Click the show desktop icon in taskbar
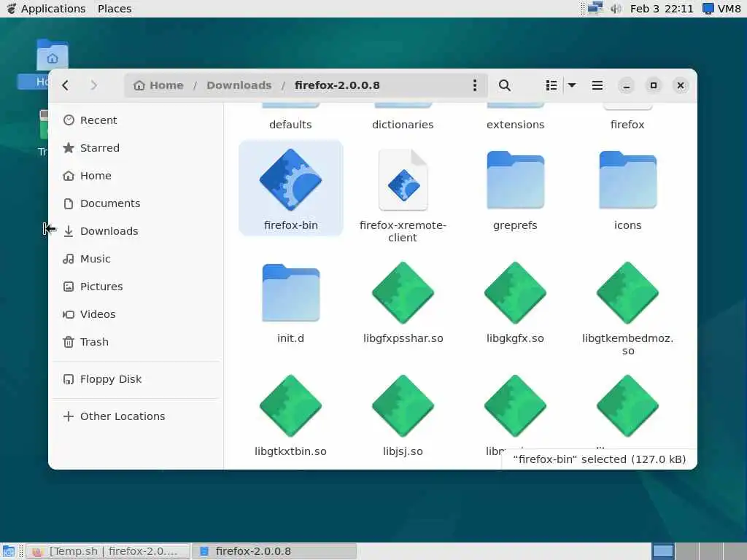 (x=9, y=551)
